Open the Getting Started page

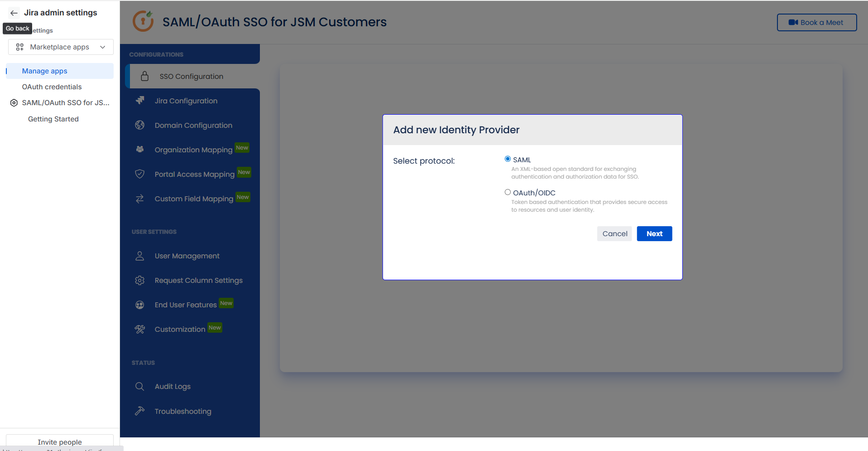(x=53, y=119)
